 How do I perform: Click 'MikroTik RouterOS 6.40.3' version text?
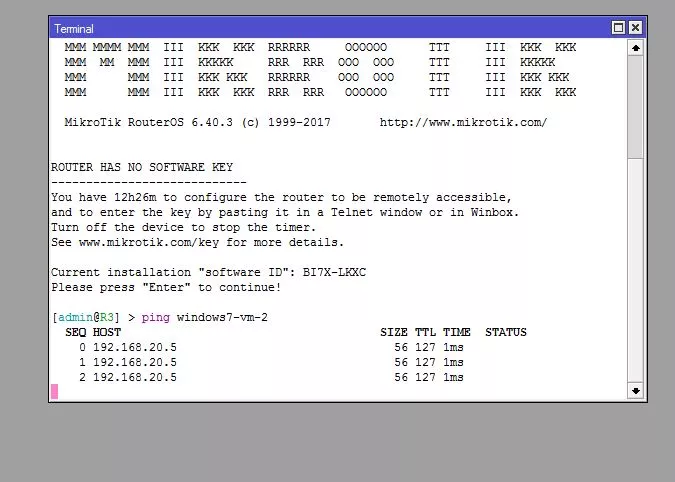pyautogui.click(x=149, y=122)
